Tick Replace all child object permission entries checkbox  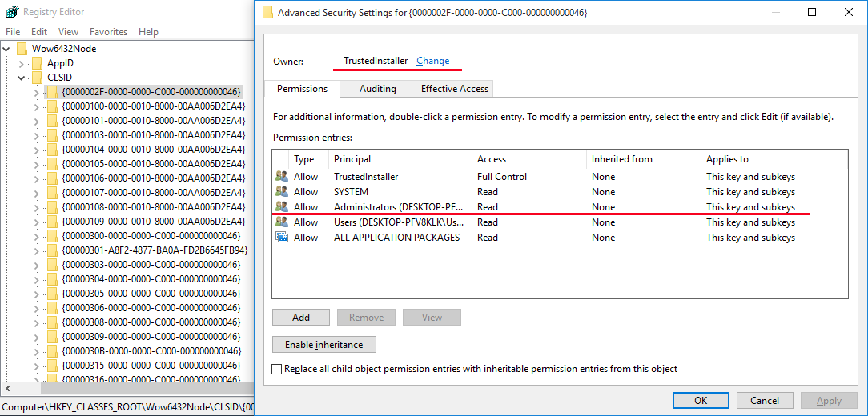[x=277, y=369]
